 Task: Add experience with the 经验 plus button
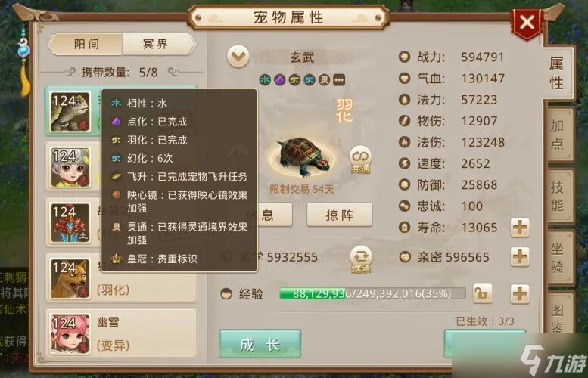coord(520,293)
